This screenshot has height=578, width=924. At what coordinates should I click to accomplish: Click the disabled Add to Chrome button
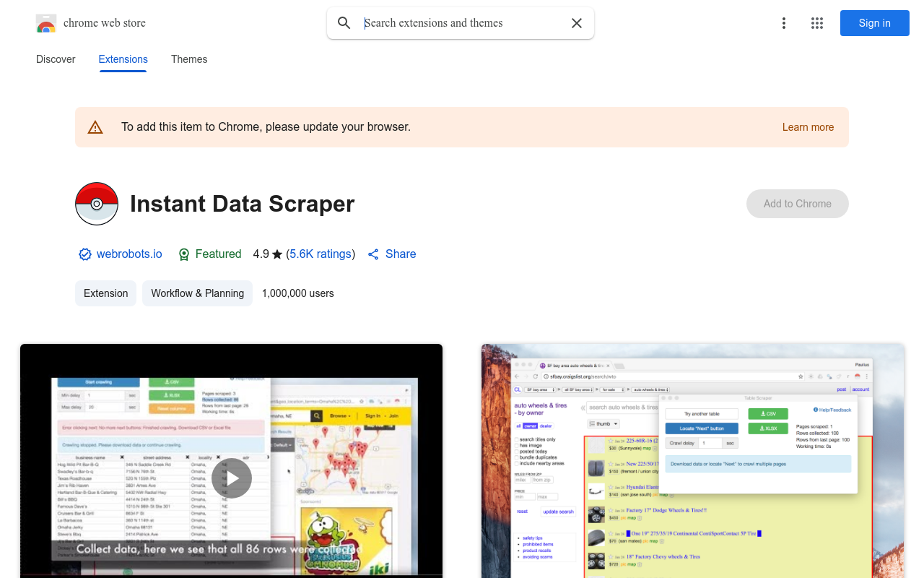click(x=798, y=204)
